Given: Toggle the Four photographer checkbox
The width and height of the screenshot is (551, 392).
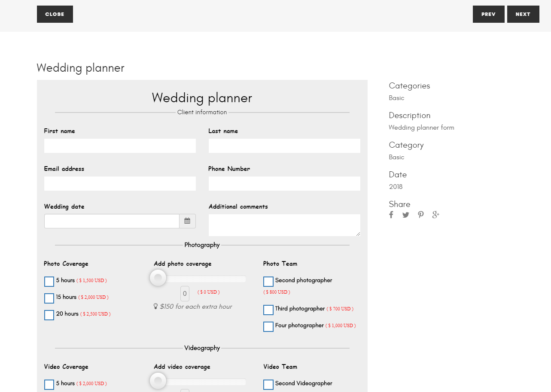Looking at the screenshot, I should 268,327.
